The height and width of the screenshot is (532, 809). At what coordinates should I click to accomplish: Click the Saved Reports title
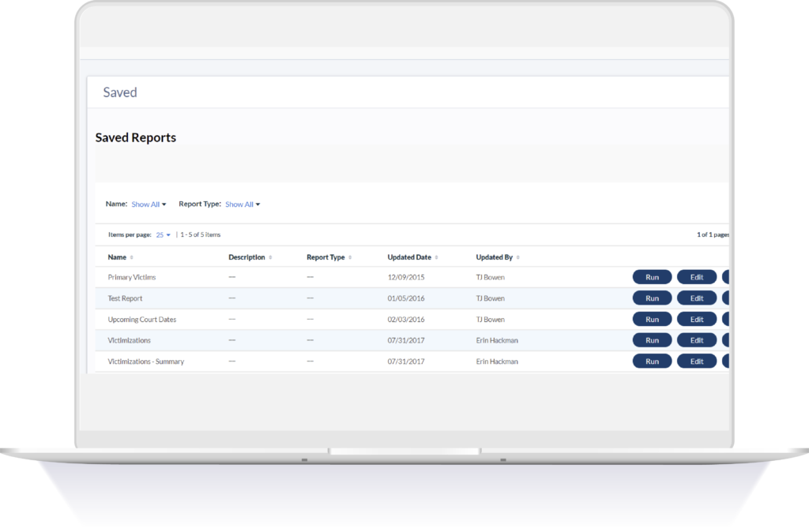[x=136, y=137]
